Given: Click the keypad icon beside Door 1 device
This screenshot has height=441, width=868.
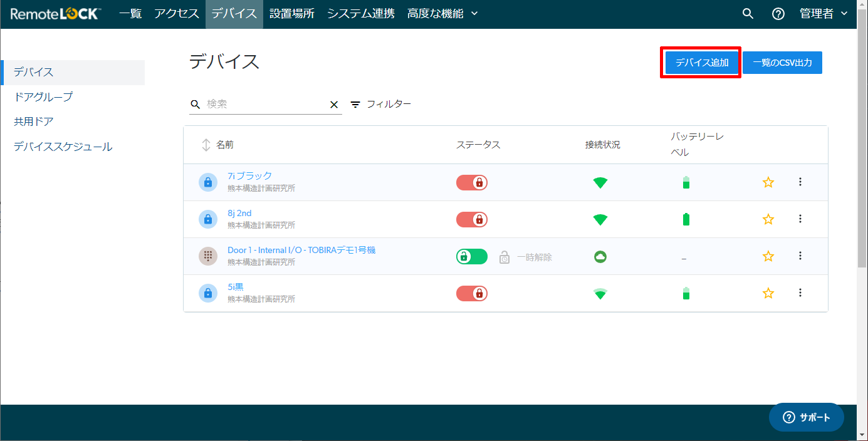Looking at the screenshot, I should tap(208, 256).
